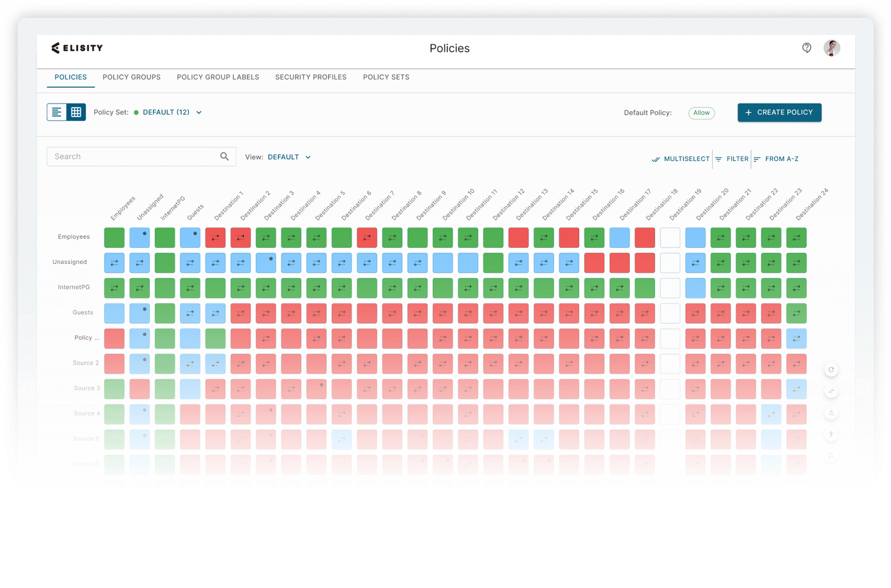Select Employees to Unassigned blue cell

click(x=139, y=238)
